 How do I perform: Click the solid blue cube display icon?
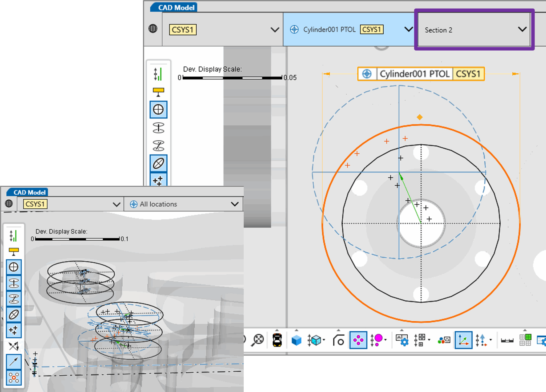point(296,340)
